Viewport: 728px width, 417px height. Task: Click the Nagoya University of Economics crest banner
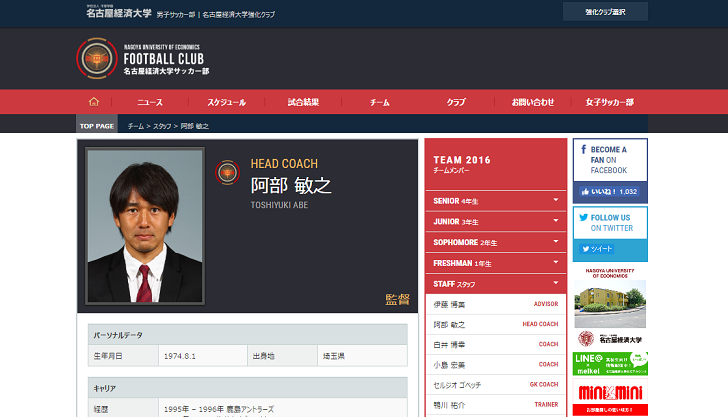tap(609, 338)
